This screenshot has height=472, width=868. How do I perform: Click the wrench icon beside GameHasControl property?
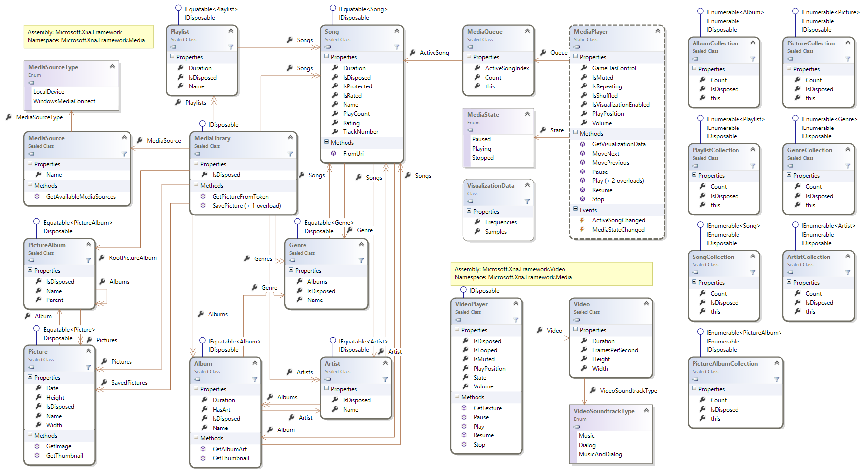(584, 68)
